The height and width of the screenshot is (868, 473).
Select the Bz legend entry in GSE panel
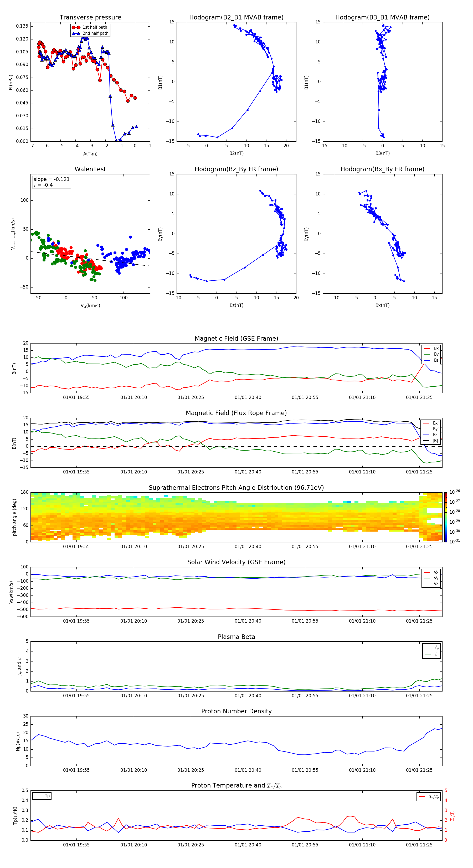[431, 361]
